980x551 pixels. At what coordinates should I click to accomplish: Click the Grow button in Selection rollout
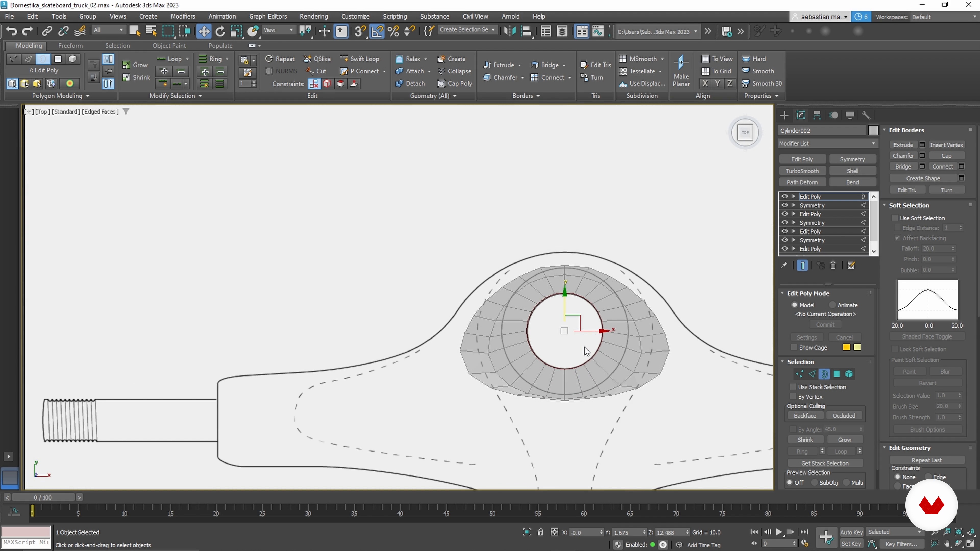point(844,440)
